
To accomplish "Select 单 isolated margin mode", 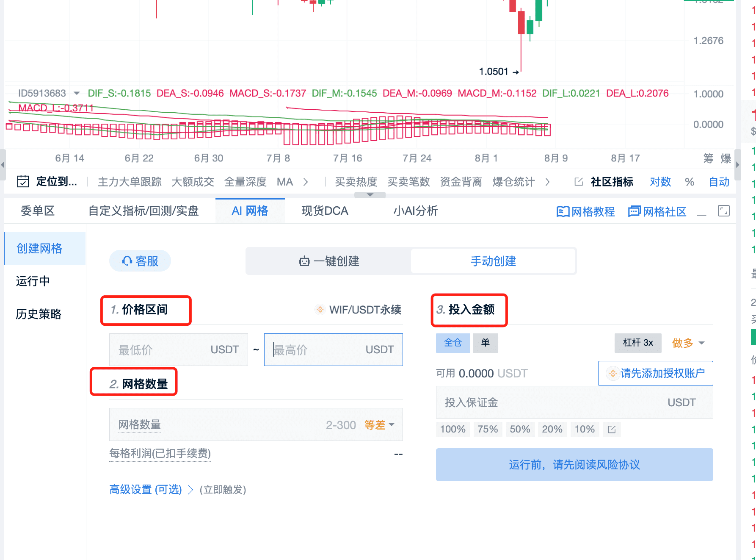I will tap(485, 343).
